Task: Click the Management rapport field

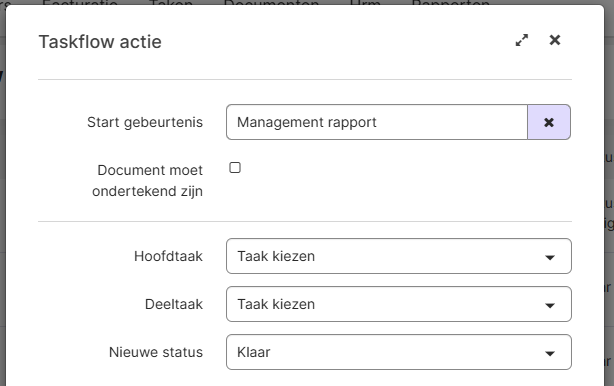Action: pyautogui.click(x=377, y=122)
